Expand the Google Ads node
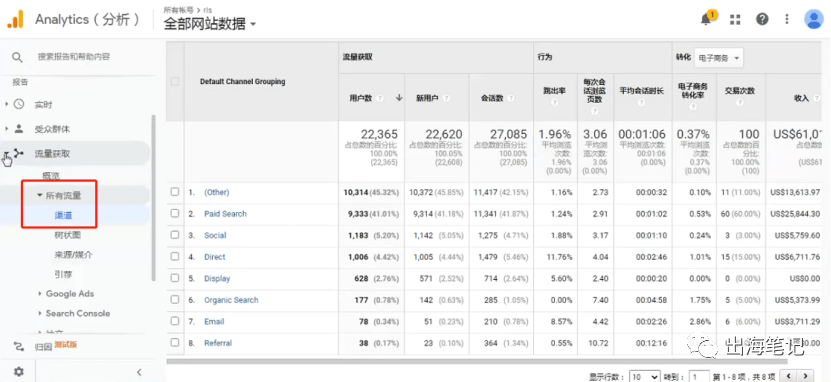The image size is (831, 382). click(40, 294)
